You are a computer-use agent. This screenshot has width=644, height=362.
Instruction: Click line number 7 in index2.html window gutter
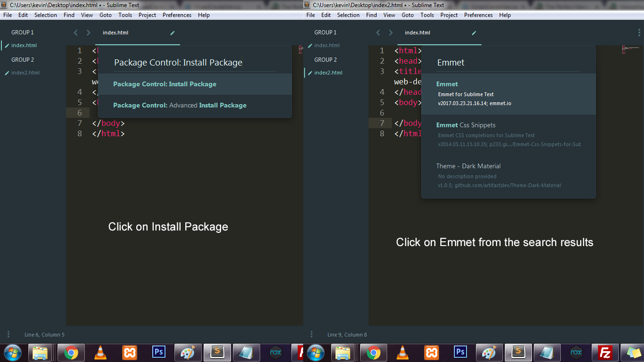pos(382,123)
